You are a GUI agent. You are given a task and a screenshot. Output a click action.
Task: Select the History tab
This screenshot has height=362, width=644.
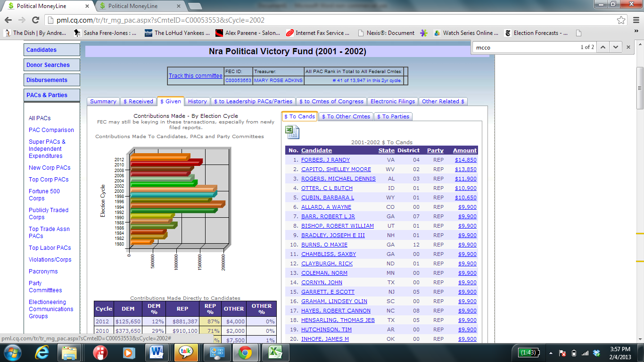197,101
